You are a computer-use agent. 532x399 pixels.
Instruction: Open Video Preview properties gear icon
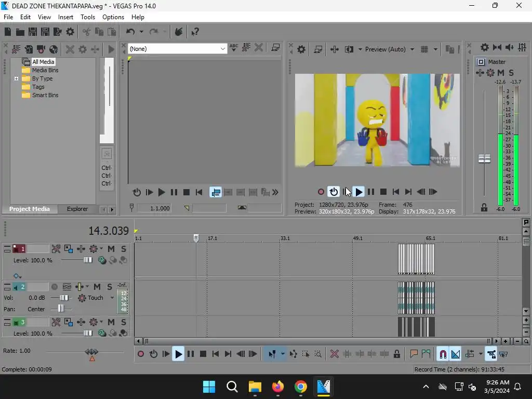(301, 49)
